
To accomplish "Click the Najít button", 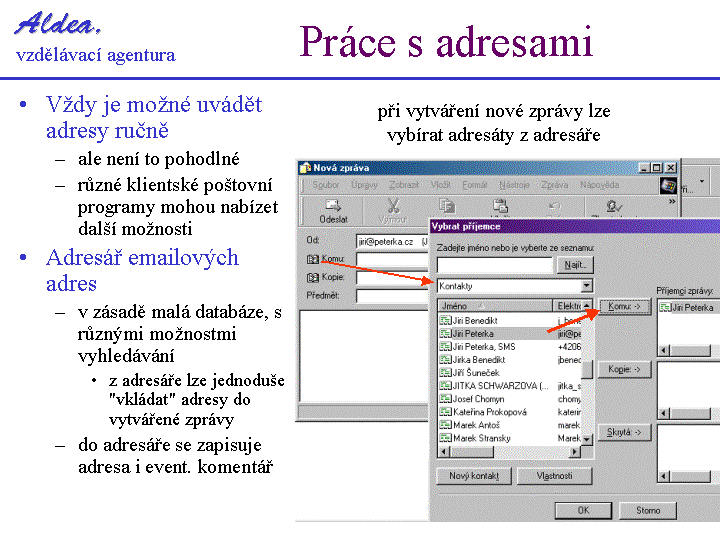I will [575, 265].
